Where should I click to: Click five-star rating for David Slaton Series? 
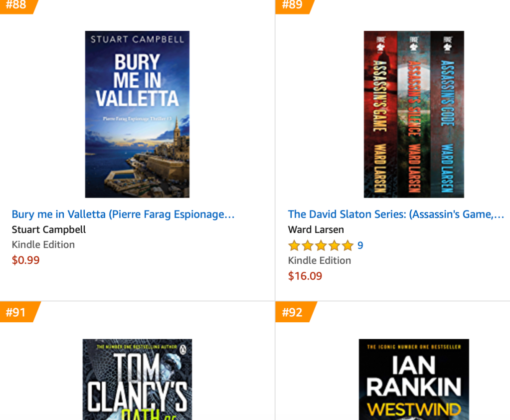pyautogui.click(x=321, y=245)
